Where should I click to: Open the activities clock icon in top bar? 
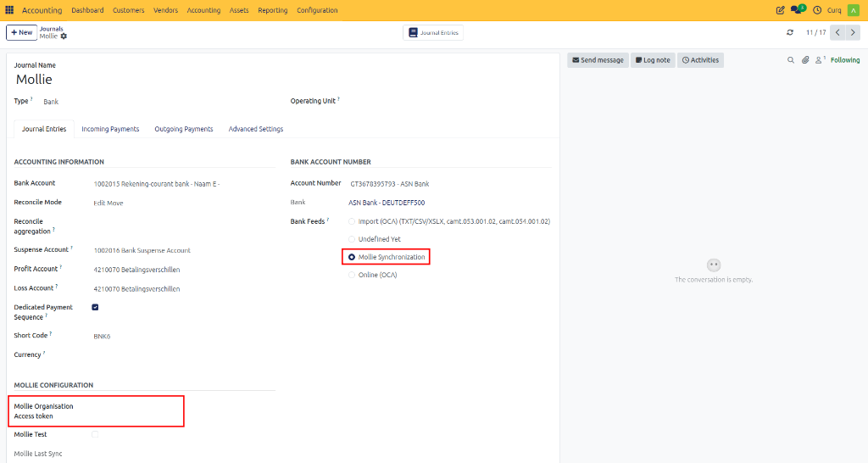click(817, 10)
